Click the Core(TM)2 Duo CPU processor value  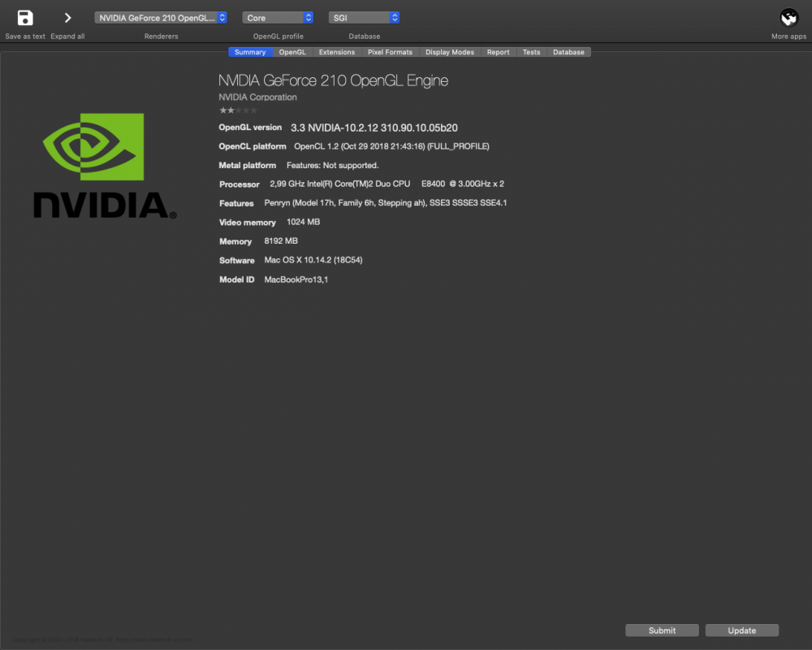[x=387, y=184]
